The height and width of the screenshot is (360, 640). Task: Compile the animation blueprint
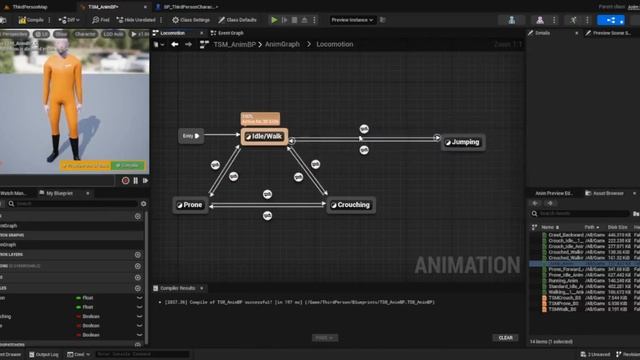(x=31, y=20)
